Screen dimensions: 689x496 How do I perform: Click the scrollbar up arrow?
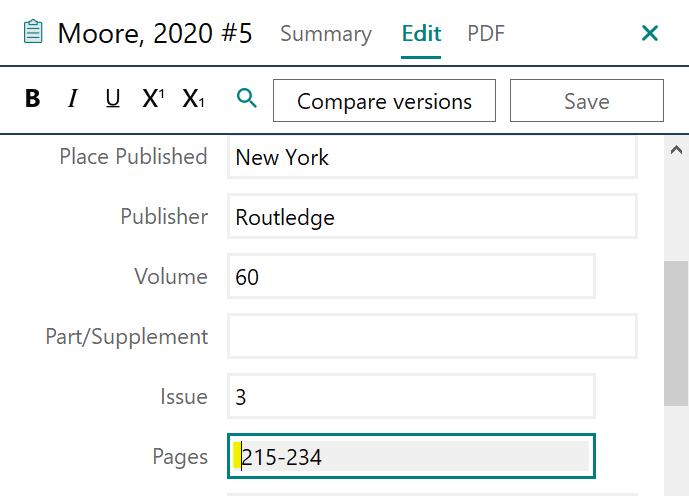pyautogui.click(x=676, y=150)
